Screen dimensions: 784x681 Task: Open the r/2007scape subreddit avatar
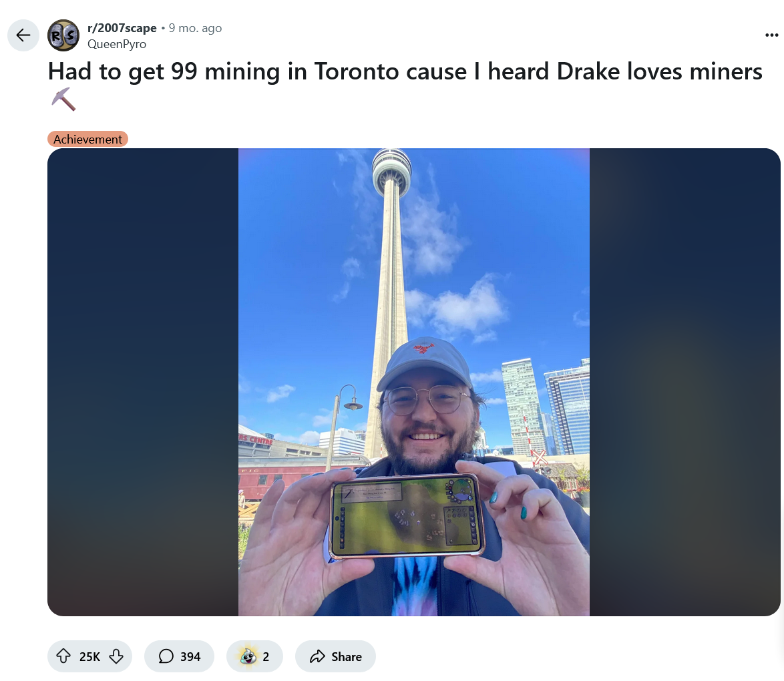[x=63, y=35]
